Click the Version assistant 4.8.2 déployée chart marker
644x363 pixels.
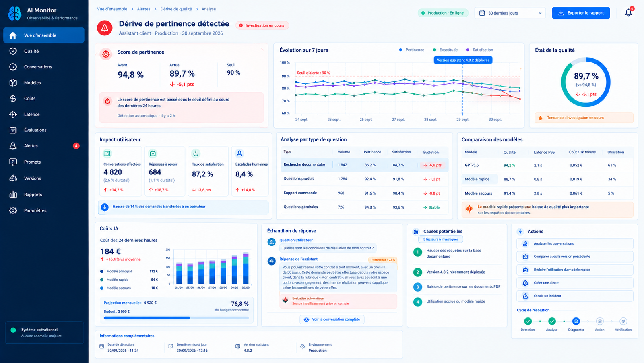click(463, 60)
